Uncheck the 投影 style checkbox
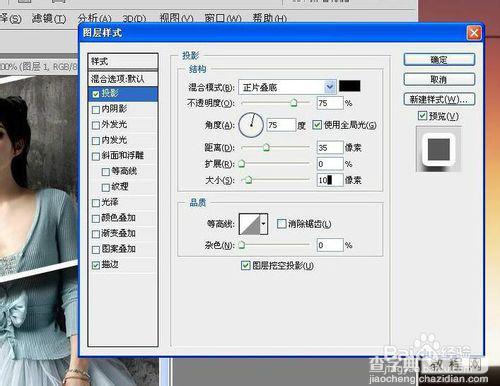The height and width of the screenshot is (386, 500). click(x=96, y=94)
